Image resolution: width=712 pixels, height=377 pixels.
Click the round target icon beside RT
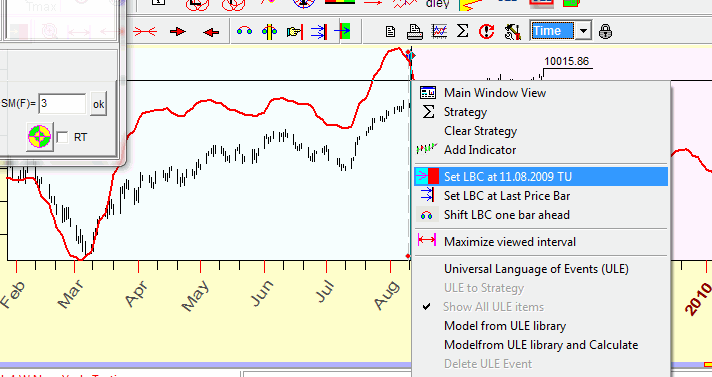click(40, 136)
